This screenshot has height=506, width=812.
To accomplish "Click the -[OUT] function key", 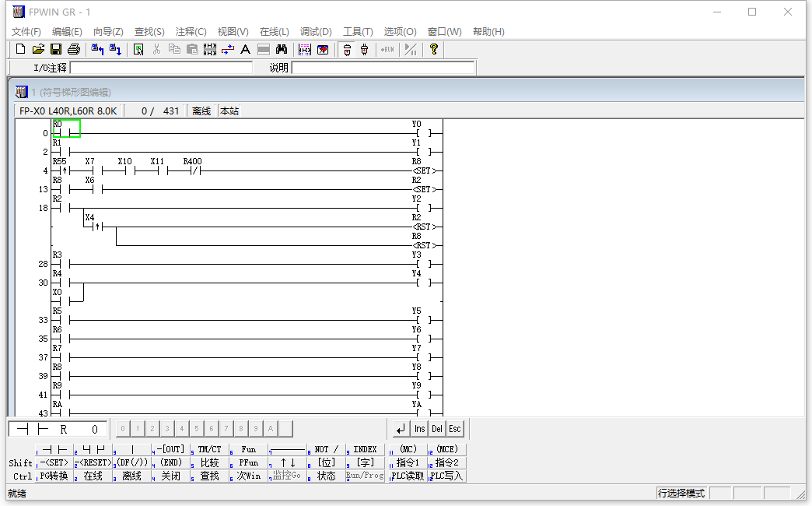I will tap(171, 449).
